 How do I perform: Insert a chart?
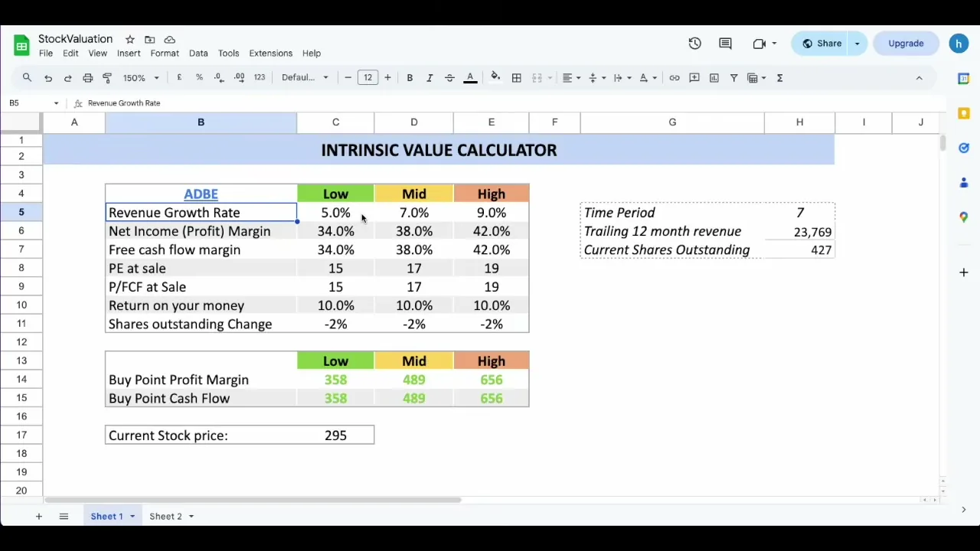pyautogui.click(x=714, y=77)
